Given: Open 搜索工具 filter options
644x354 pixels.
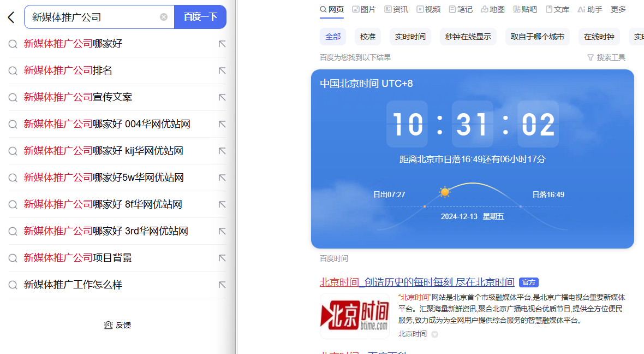Looking at the screenshot, I should pyautogui.click(x=607, y=57).
